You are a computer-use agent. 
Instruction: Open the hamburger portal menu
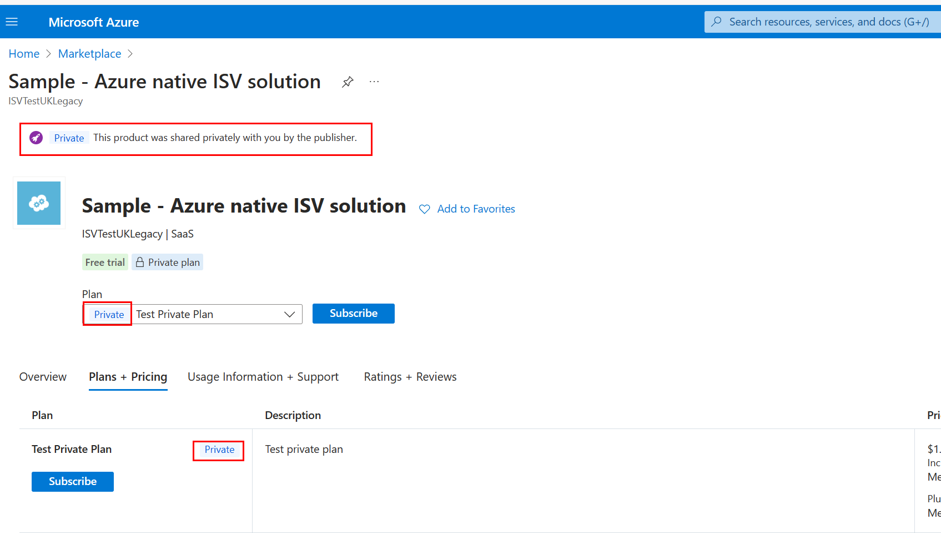coord(12,22)
